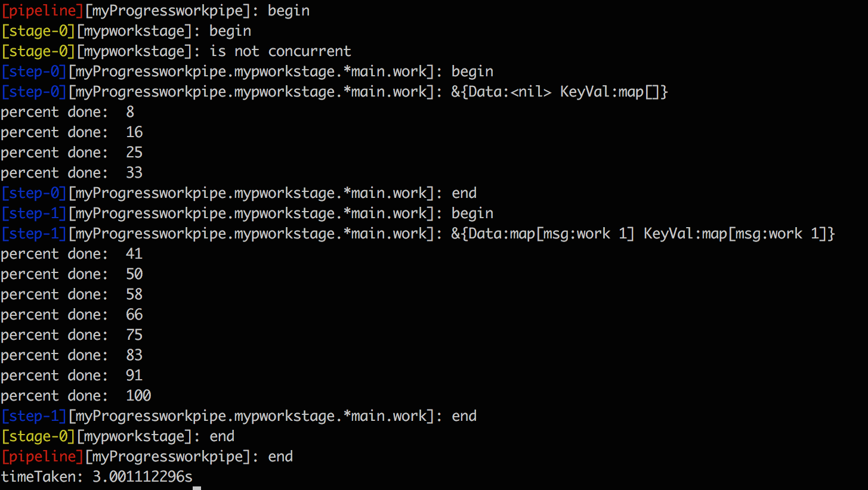Click the 'percent done: 41' line
Screen dimensions: 868x490
(72, 254)
